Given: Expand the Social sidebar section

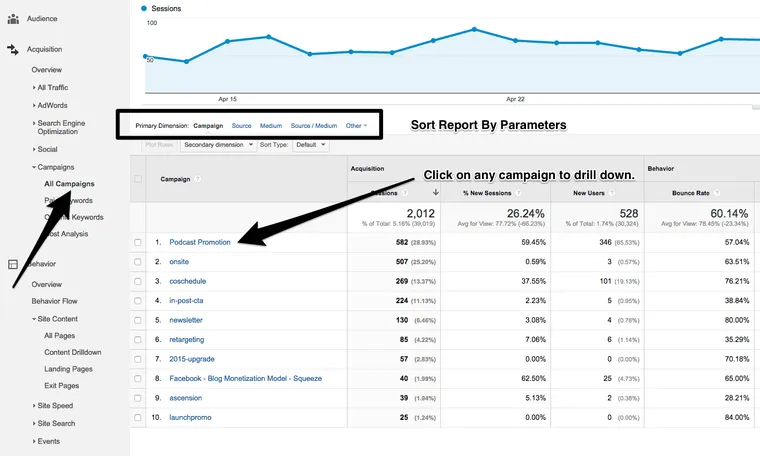Looking at the screenshot, I should point(45,149).
